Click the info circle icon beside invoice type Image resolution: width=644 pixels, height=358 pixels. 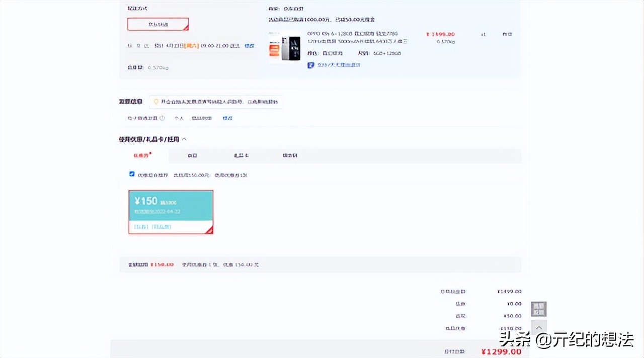(x=162, y=118)
